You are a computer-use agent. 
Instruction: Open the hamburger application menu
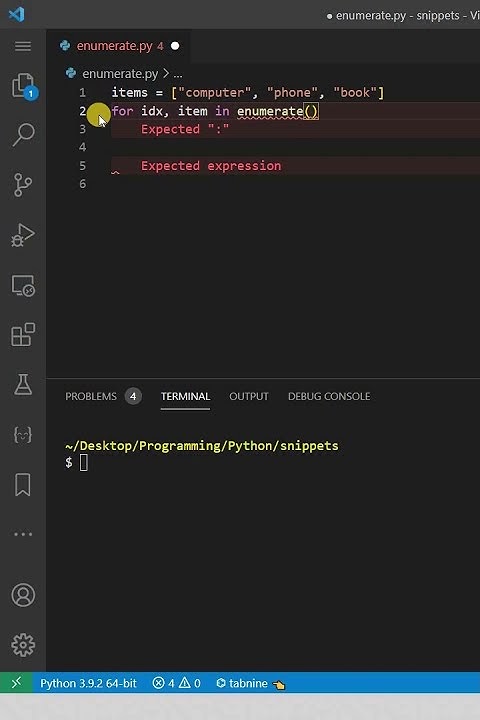23,46
